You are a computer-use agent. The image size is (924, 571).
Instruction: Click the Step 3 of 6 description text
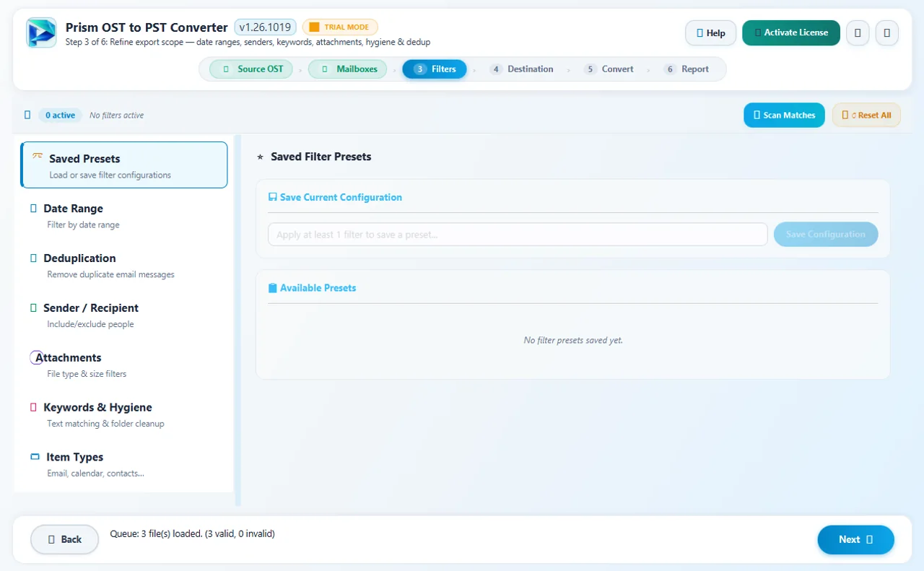click(248, 43)
